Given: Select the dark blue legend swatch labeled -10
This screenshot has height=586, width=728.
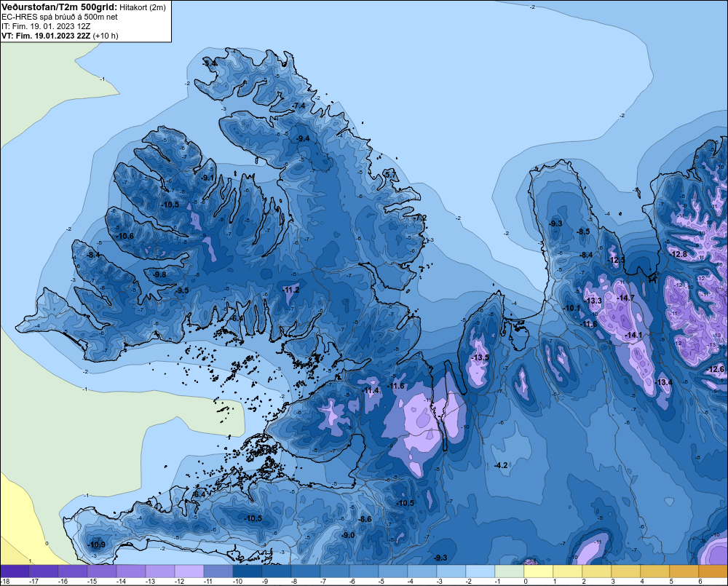Looking at the screenshot, I should click(247, 571).
